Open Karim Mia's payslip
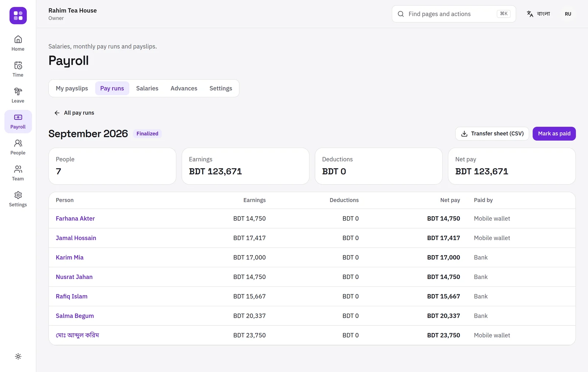The width and height of the screenshot is (588, 372). click(70, 257)
